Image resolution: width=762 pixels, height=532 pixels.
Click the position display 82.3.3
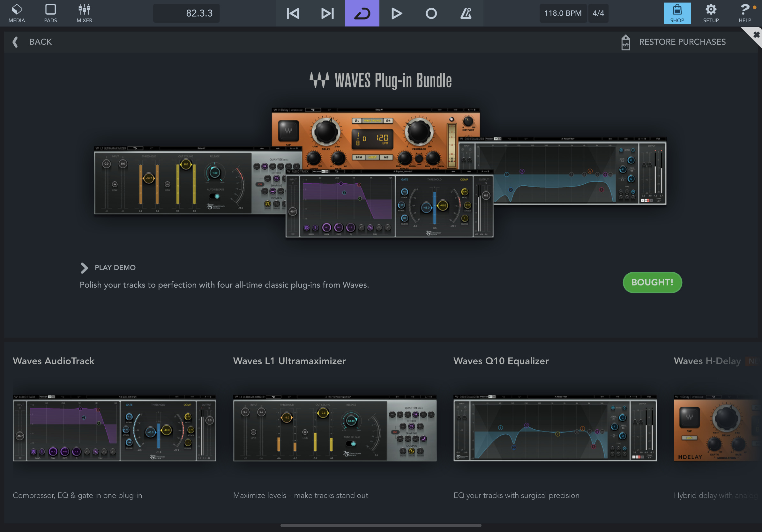186,13
